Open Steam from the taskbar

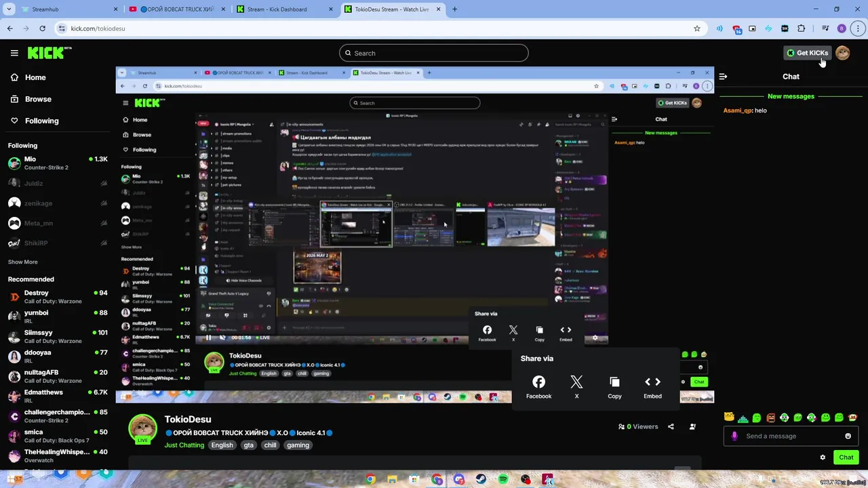click(481, 479)
